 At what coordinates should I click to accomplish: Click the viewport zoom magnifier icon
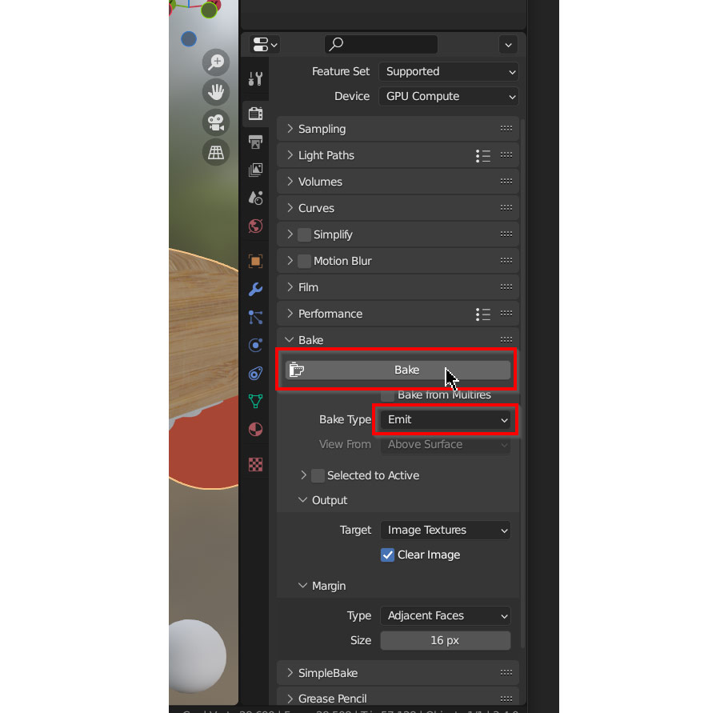coord(215,62)
